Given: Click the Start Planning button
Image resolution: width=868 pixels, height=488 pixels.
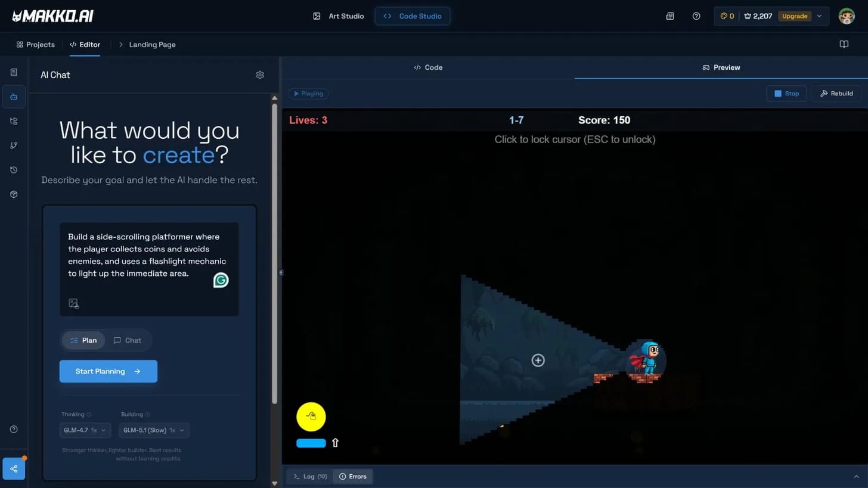Looking at the screenshot, I should coord(108,371).
